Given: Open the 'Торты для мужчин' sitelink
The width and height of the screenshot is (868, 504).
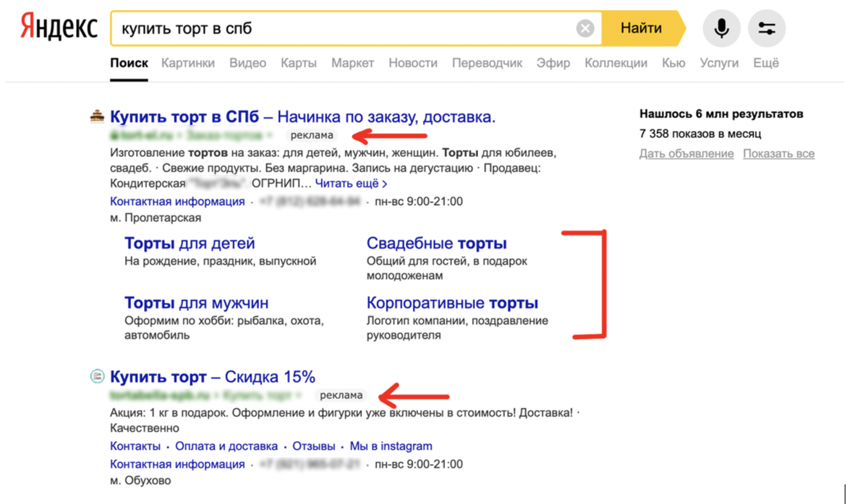Looking at the screenshot, I should point(197,303).
